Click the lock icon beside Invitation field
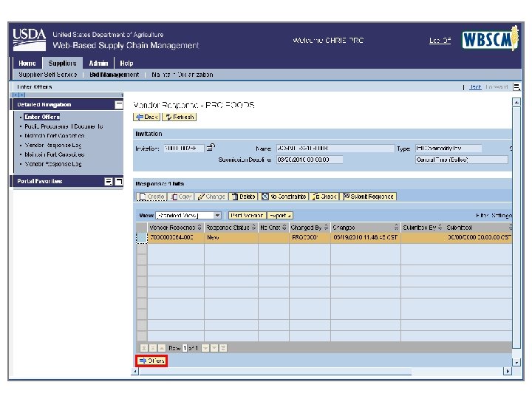 (x=211, y=147)
